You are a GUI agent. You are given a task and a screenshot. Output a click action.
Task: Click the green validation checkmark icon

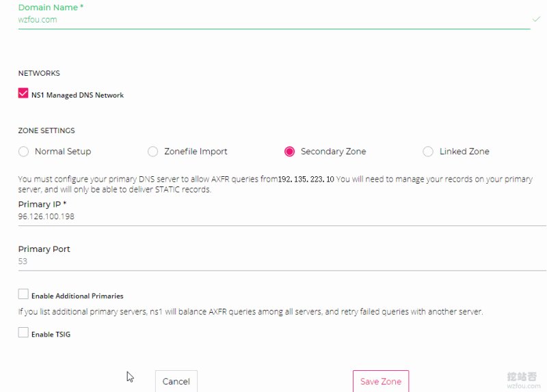(536, 19)
